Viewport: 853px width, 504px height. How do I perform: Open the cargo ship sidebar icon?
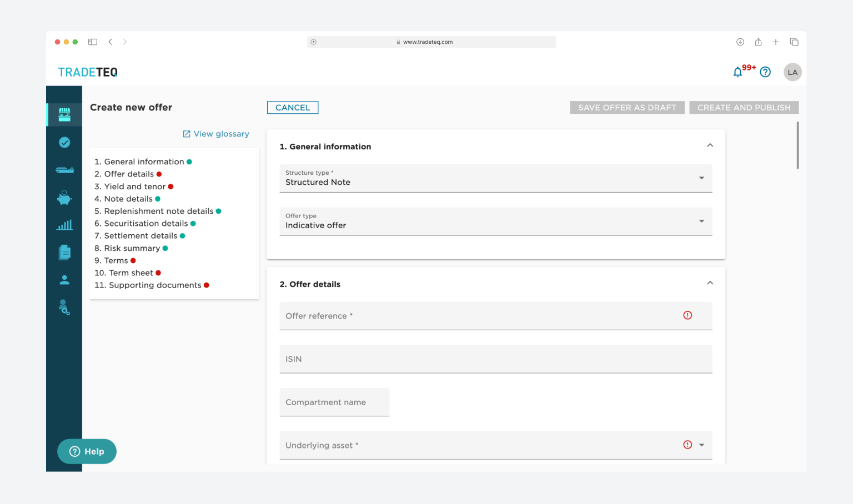click(64, 170)
